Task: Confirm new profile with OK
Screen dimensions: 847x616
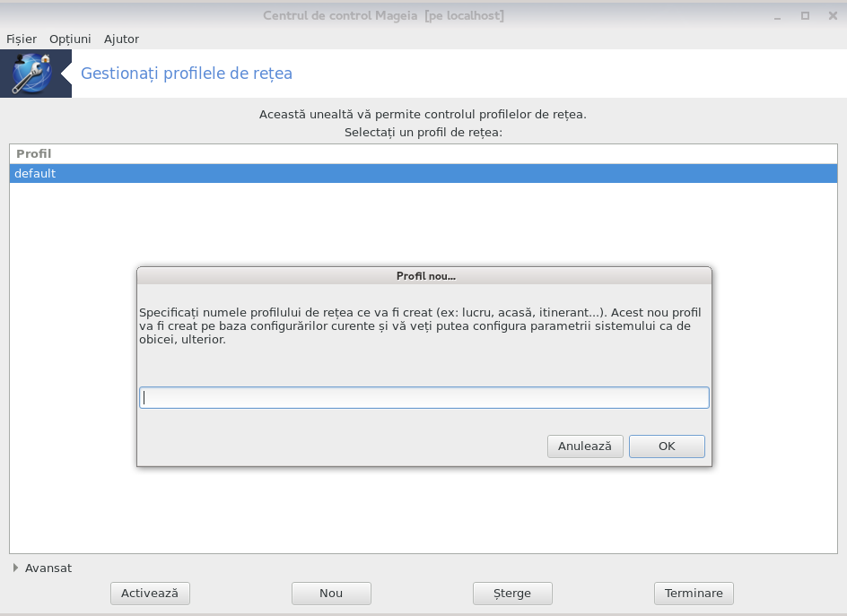Action: pos(667,447)
